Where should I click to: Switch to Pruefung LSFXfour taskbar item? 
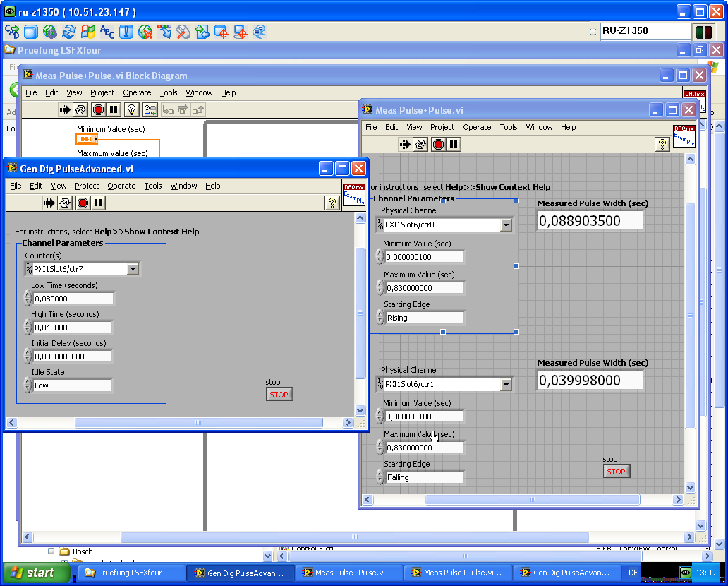pyautogui.click(x=130, y=573)
